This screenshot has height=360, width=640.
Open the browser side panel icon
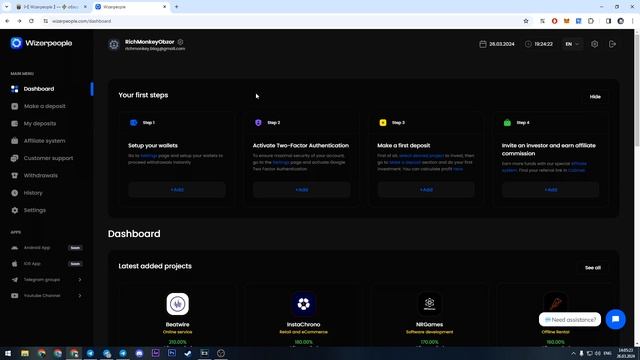(608, 21)
